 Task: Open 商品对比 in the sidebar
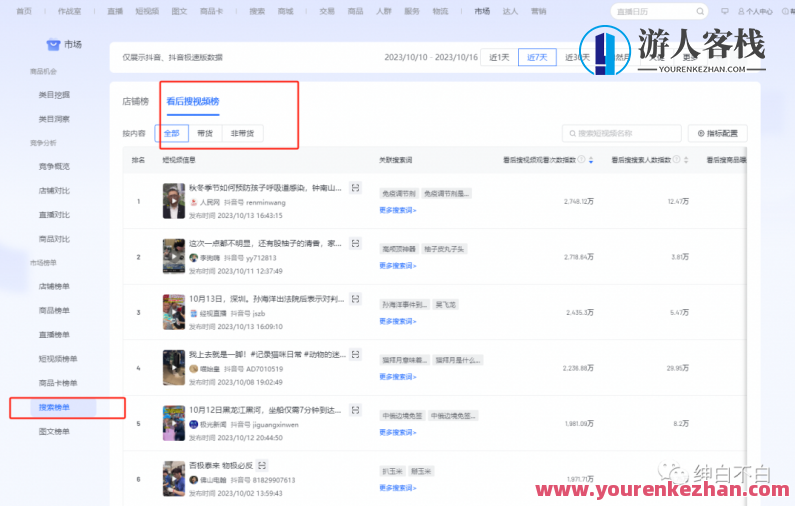[x=54, y=239]
